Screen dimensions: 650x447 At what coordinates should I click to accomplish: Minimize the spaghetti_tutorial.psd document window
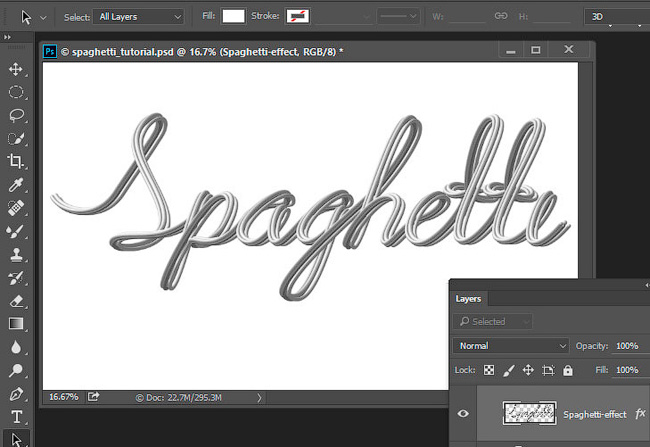[x=511, y=51]
